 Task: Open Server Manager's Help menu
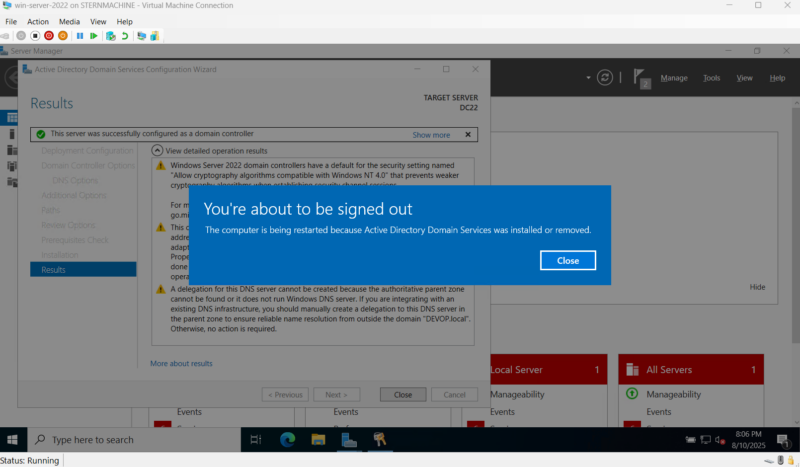pyautogui.click(x=777, y=78)
